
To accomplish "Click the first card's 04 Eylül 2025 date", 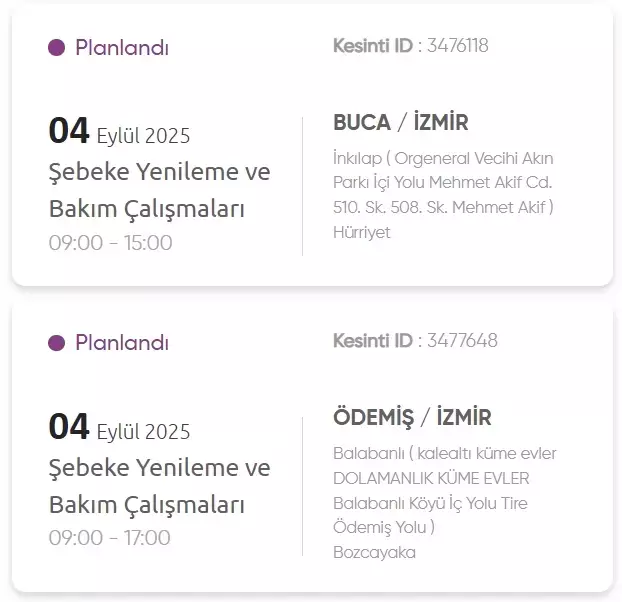I will pos(119,132).
